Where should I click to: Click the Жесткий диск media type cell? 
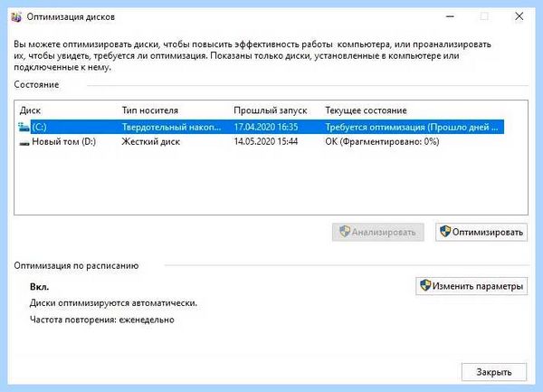pyautogui.click(x=151, y=141)
